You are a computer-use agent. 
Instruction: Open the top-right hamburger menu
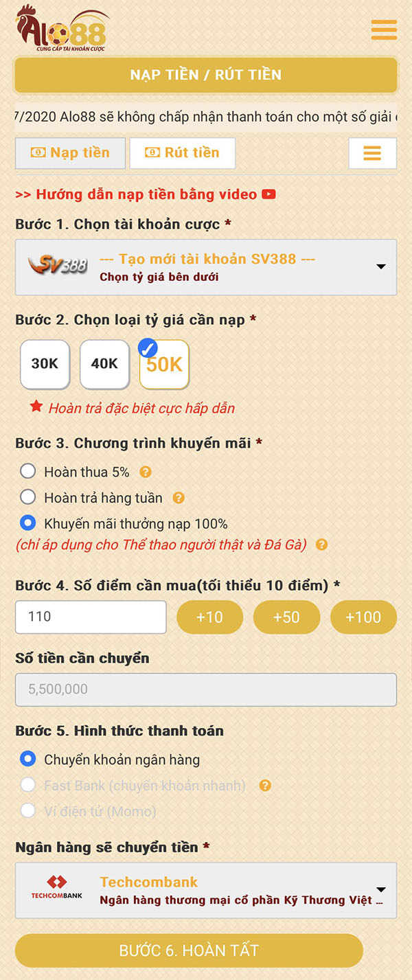click(x=383, y=30)
